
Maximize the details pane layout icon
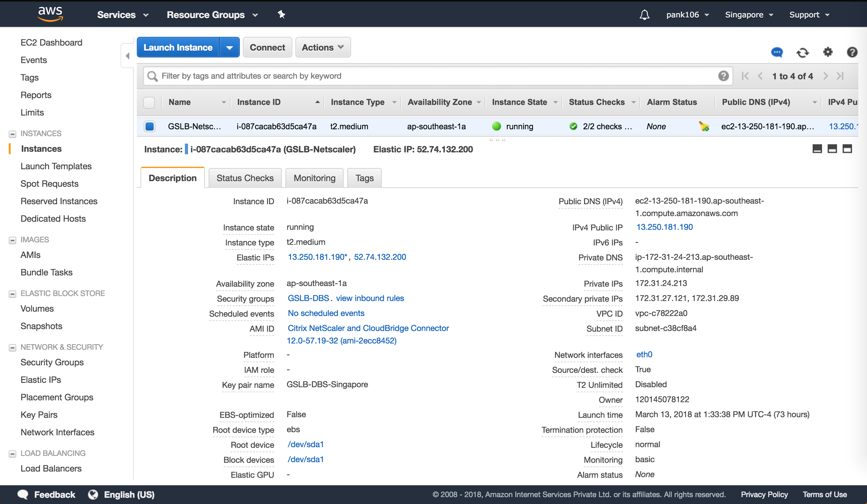click(847, 149)
